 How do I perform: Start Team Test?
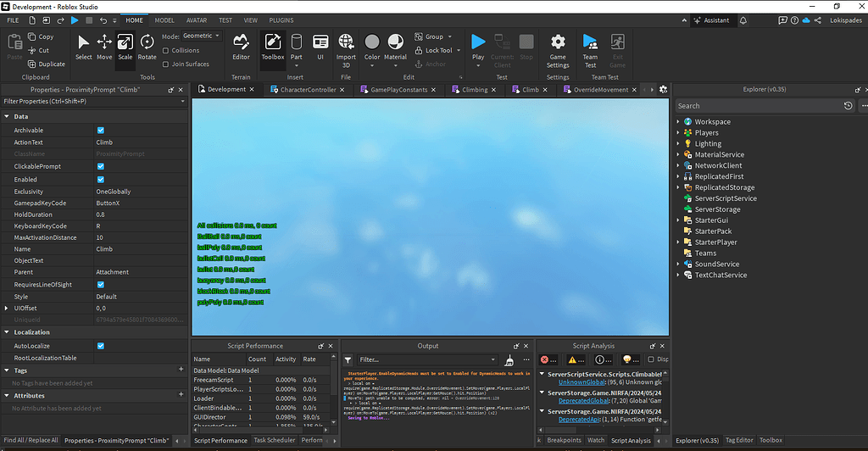(590, 50)
